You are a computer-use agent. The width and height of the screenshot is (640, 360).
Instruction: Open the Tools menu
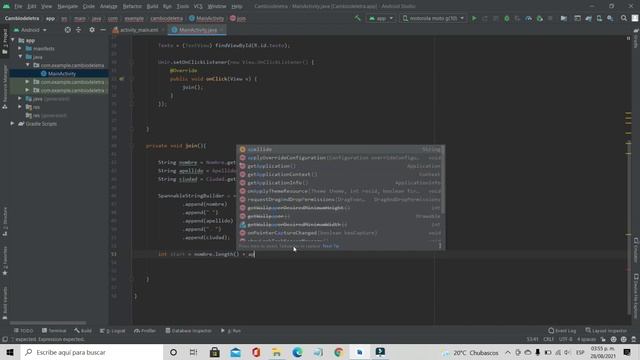tap(182, 7)
